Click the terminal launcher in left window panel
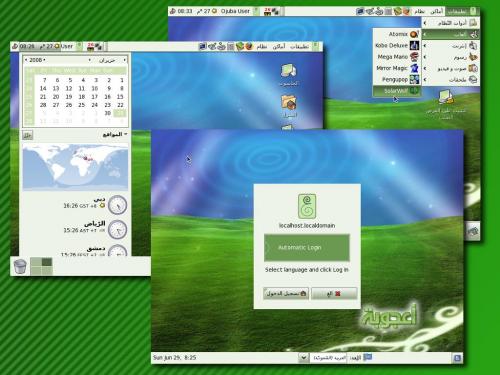 pos(202,46)
